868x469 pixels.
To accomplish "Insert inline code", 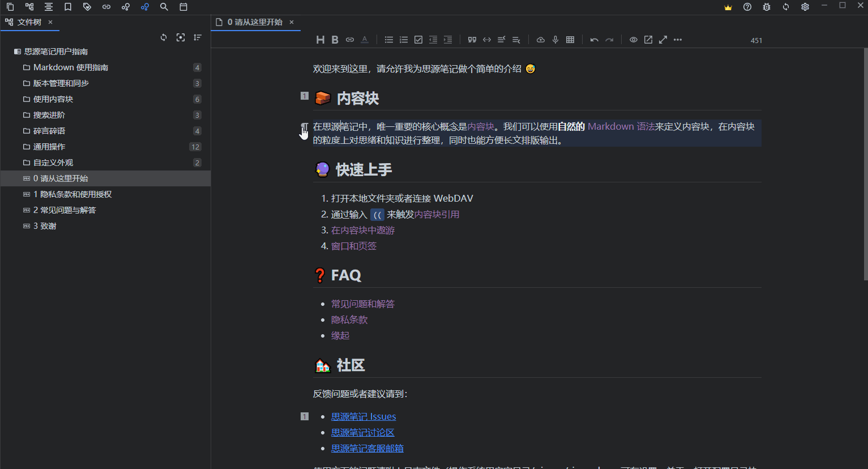I will [x=487, y=40].
